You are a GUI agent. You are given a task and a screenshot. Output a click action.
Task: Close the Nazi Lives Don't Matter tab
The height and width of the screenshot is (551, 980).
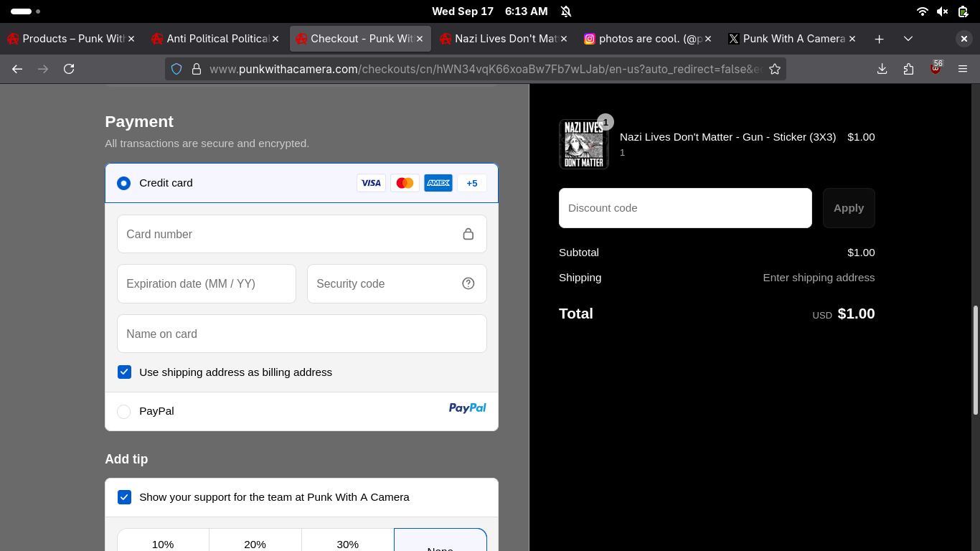(x=564, y=39)
